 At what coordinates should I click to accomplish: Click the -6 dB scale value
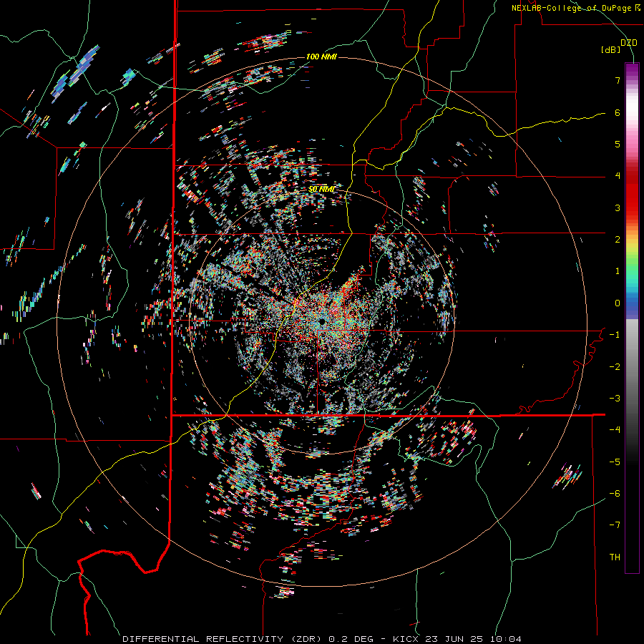pos(615,494)
